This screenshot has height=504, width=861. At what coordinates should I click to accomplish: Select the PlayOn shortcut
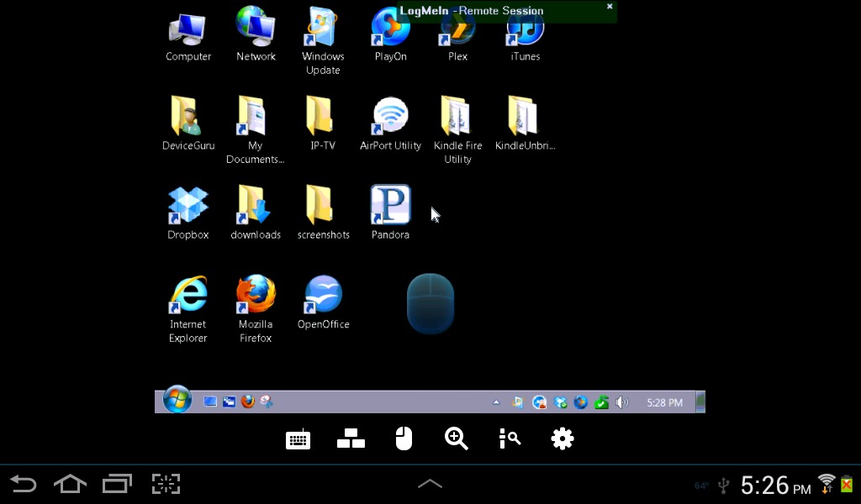pyautogui.click(x=390, y=26)
